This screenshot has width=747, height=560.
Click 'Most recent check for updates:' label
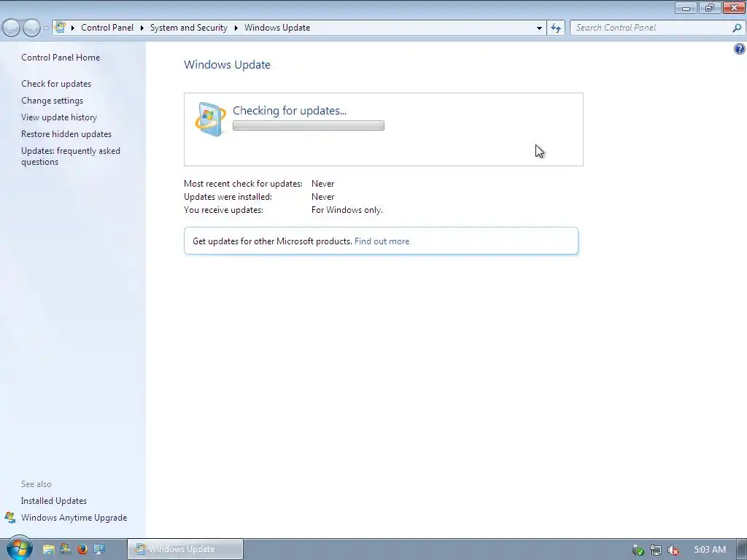(x=243, y=183)
